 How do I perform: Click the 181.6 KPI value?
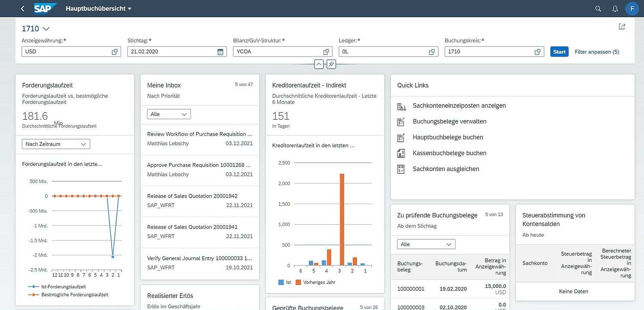pos(35,116)
